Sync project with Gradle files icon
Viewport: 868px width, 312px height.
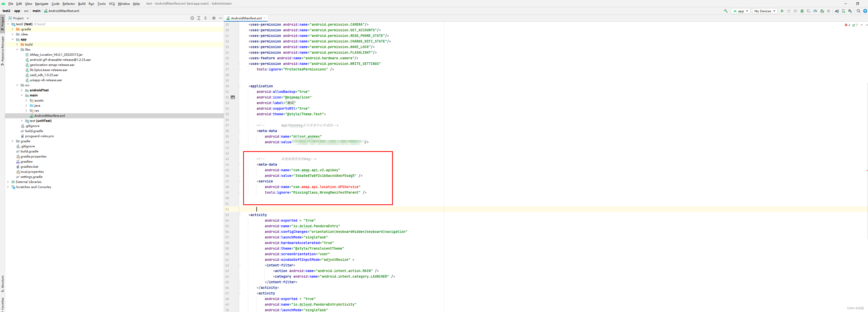point(837,11)
